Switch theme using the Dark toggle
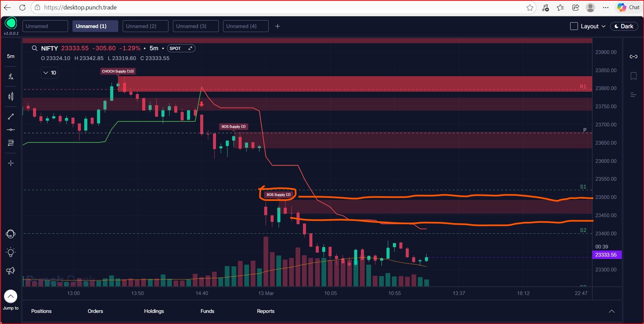This screenshot has width=644, height=324. 624,26
